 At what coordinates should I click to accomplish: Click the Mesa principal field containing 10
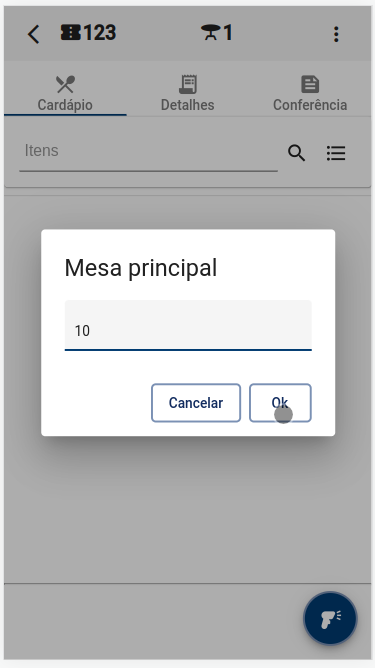(x=188, y=325)
